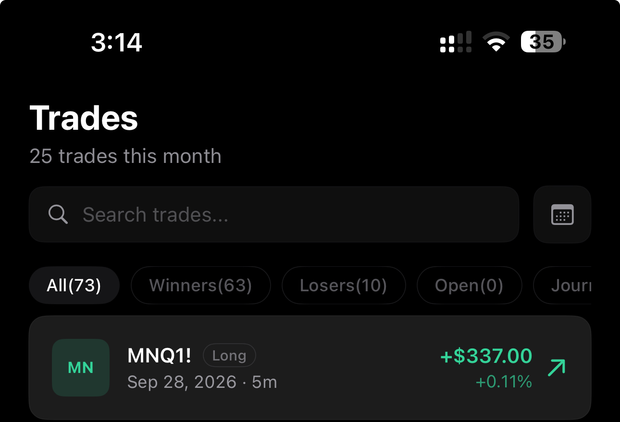Viewport: 620px width, 422px height.
Task: Focus the Search trades field
Action: click(274, 214)
